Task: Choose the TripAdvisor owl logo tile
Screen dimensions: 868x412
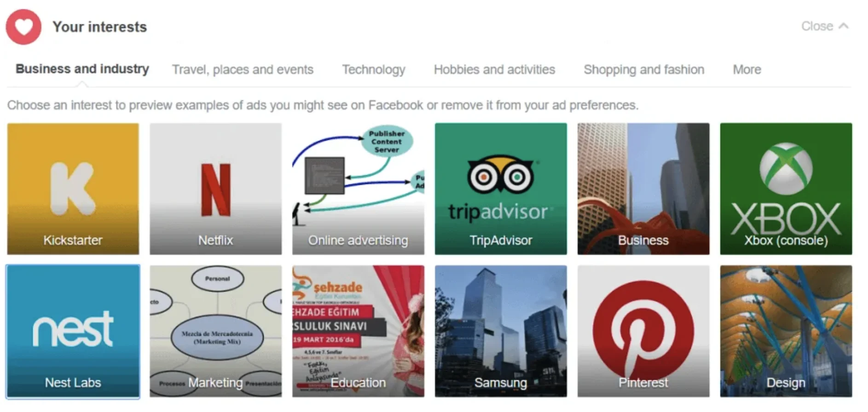Action: point(501,189)
